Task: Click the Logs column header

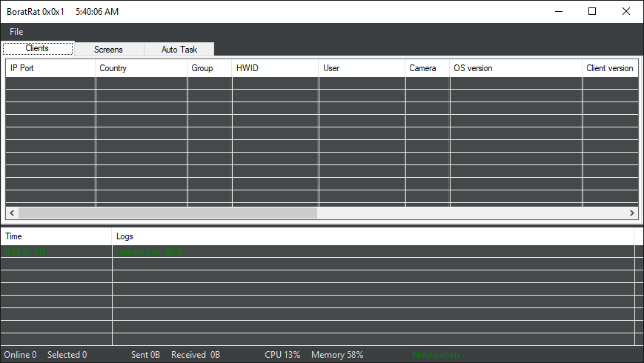Action: tap(373, 236)
